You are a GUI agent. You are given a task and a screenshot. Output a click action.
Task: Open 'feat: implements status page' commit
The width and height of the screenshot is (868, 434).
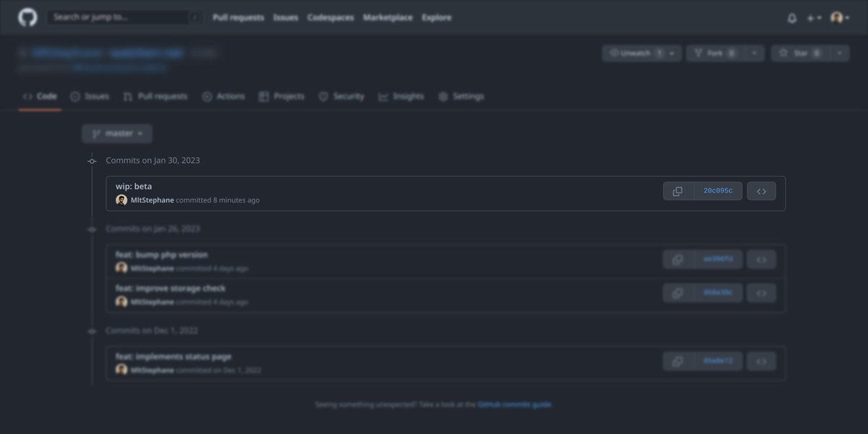174,357
